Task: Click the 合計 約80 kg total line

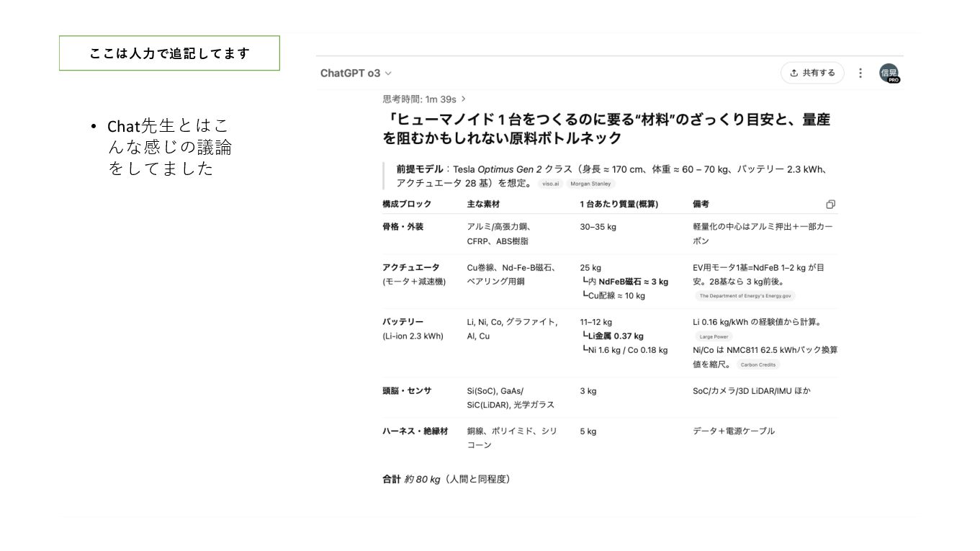Action: pos(446,480)
